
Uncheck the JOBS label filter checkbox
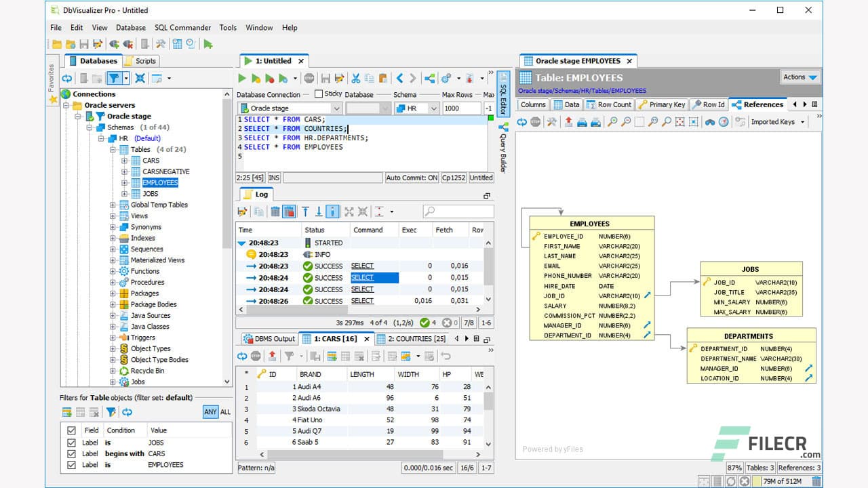click(71, 443)
